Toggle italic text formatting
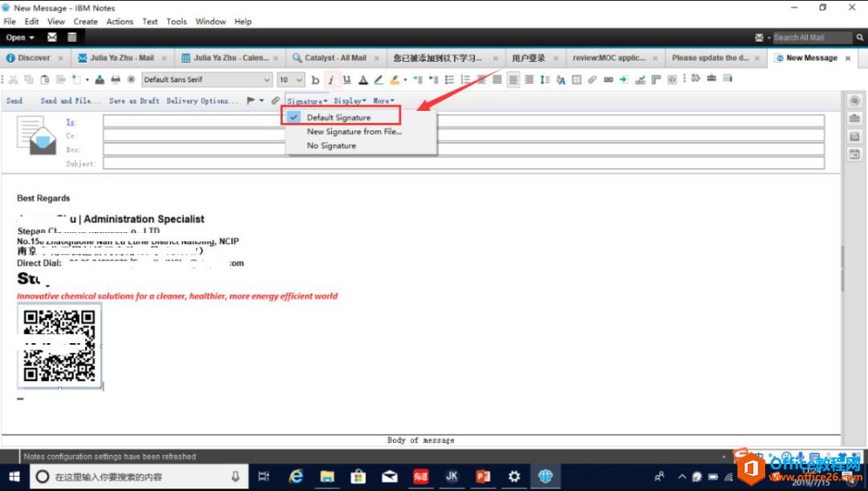Image resolution: width=868 pixels, height=491 pixels. coord(330,80)
